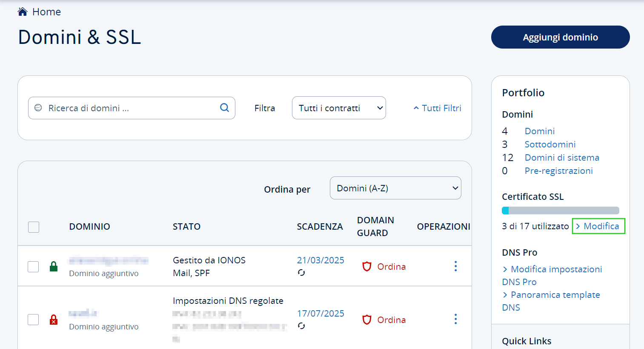Click auto-renew icon under 21/03/2025

coord(301,273)
